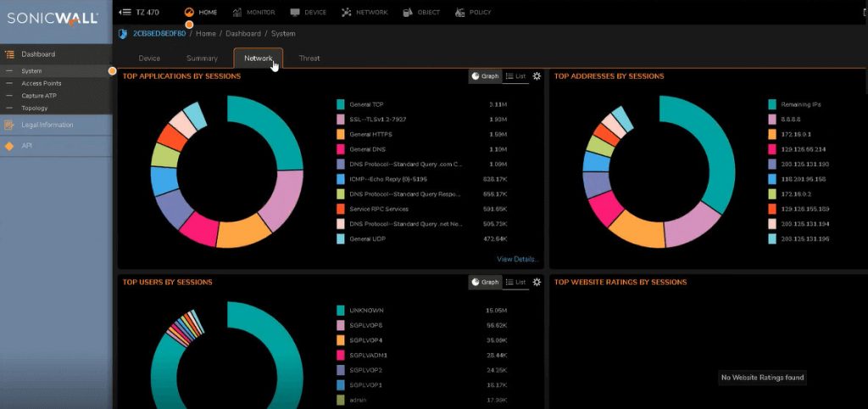Screen dimensions: 868x409
Task: Open Legal Information in the sidebar
Action: pos(56,126)
